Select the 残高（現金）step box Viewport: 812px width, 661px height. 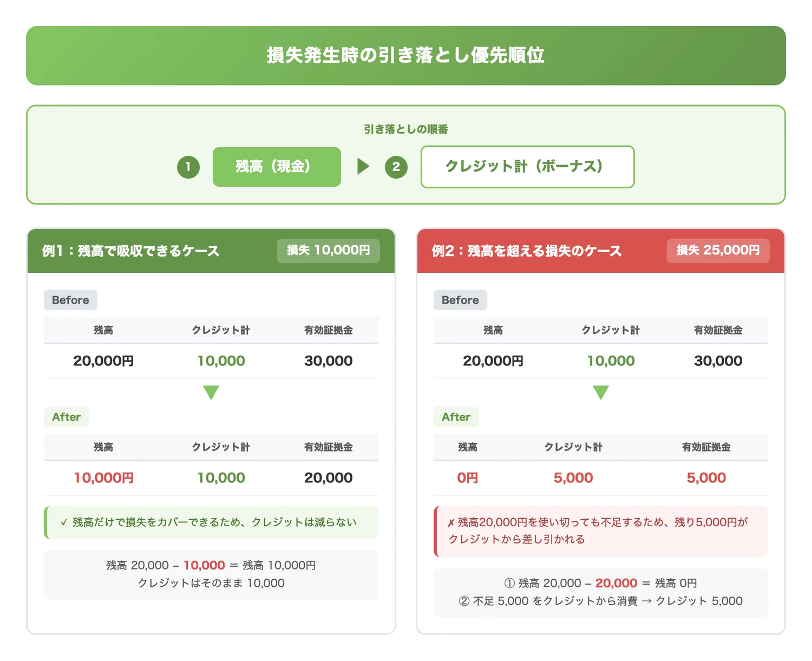[x=277, y=167]
